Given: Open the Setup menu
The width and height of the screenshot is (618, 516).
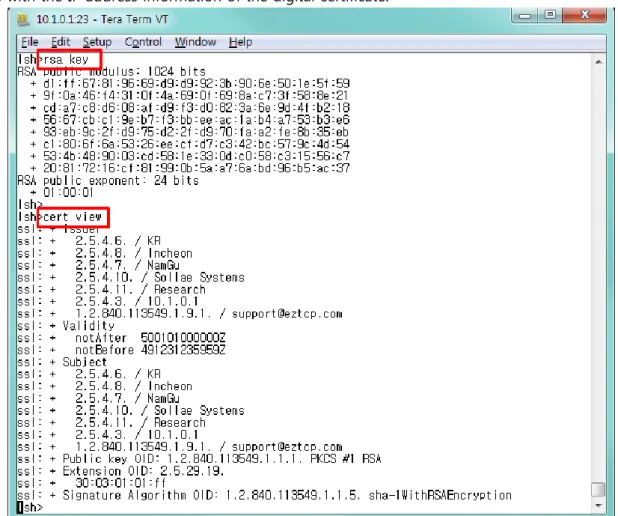Looking at the screenshot, I should click(x=97, y=42).
